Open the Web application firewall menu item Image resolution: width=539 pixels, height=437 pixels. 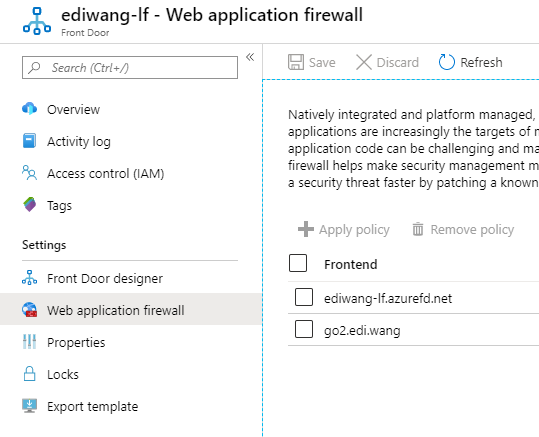tap(131, 309)
